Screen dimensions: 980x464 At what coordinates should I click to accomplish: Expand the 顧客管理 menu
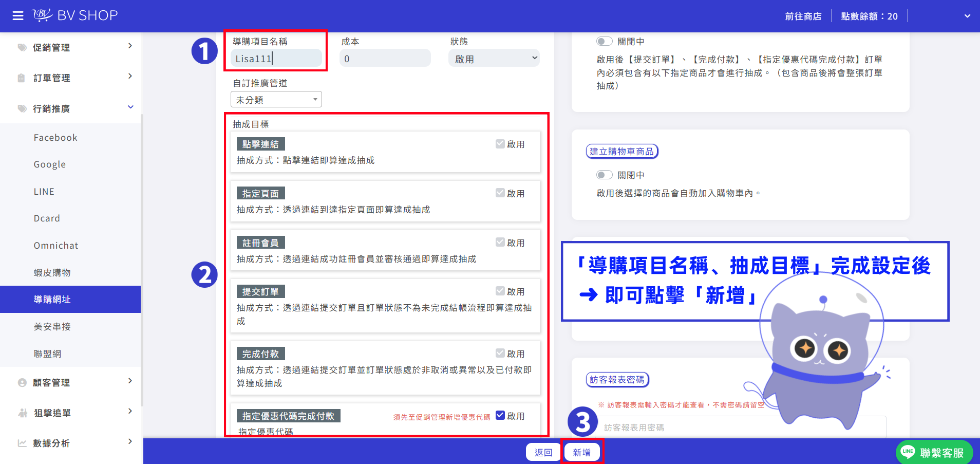pos(130,381)
